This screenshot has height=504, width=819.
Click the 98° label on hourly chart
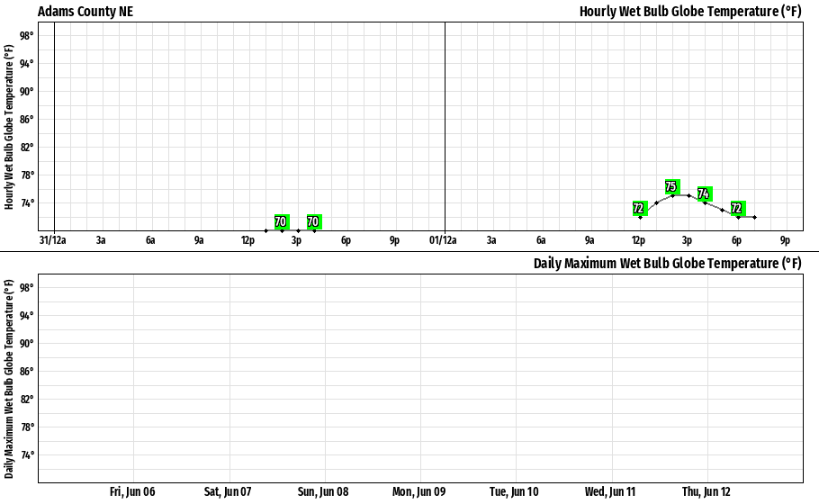coord(27,35)
